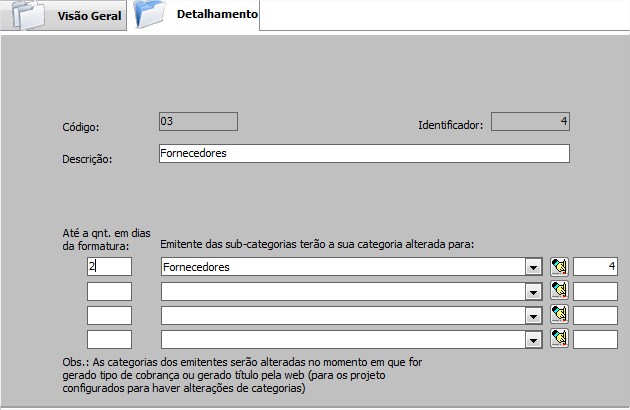
Task: Click the empty days field in second row
Action: pyautogui.click(x=109, y=291)
